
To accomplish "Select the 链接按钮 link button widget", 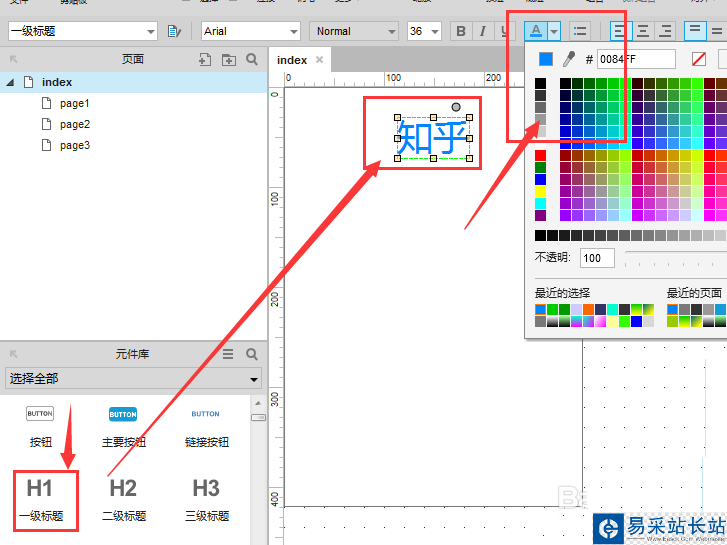I will 206,426.
